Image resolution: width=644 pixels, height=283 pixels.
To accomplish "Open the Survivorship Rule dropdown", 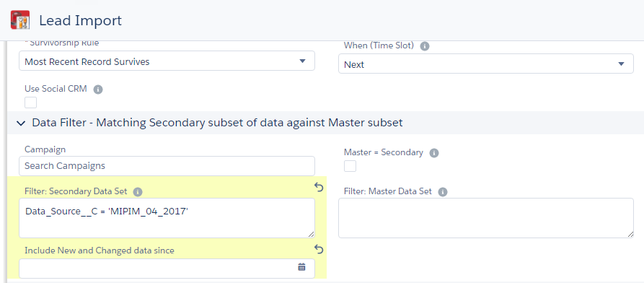I will click(x=167, y=61).
